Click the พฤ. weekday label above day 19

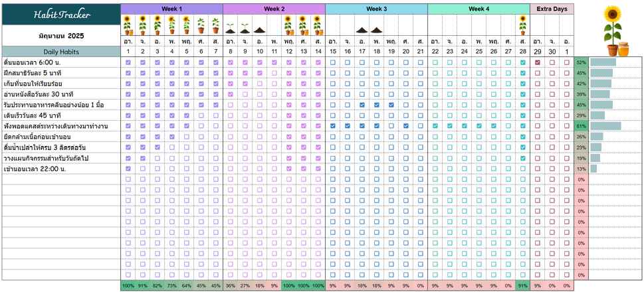(x=391, y=41)
